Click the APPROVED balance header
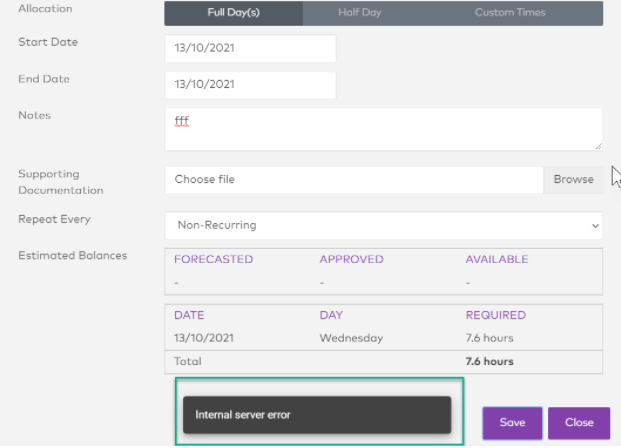 tap(351, 259)
